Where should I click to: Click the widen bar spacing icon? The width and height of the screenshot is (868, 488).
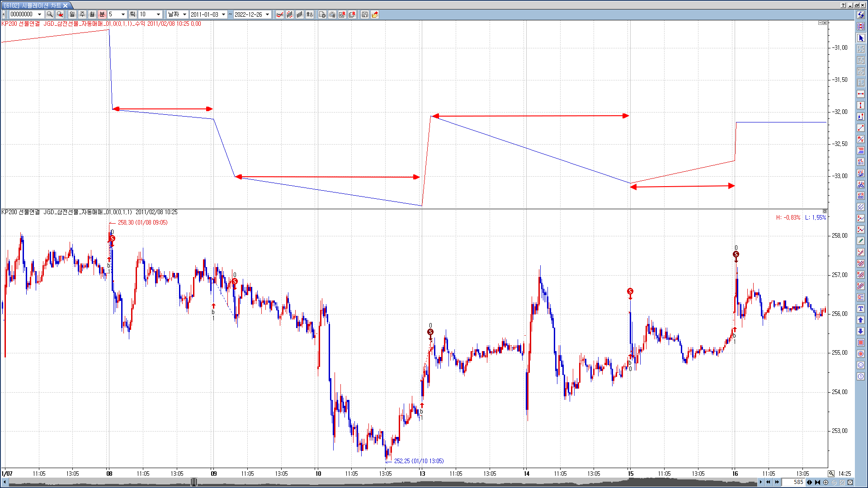809,482
